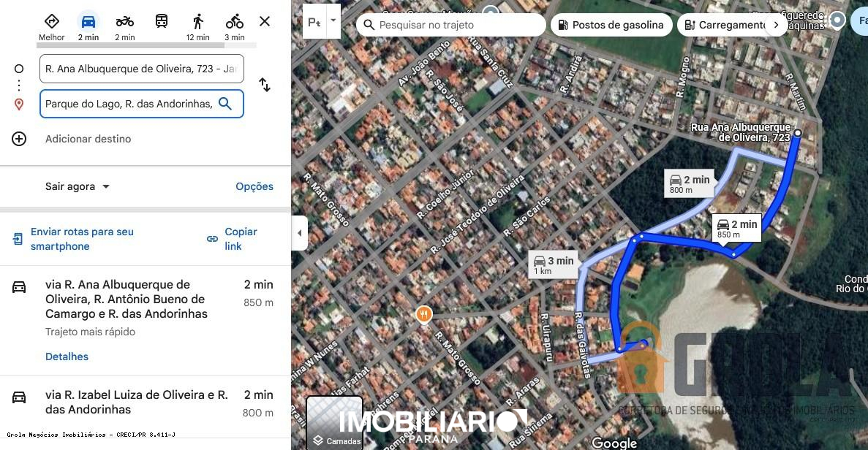The width and height of the screenshot is (868, 450).
Task: Swap origin and destination points
Action: [265, 85]
